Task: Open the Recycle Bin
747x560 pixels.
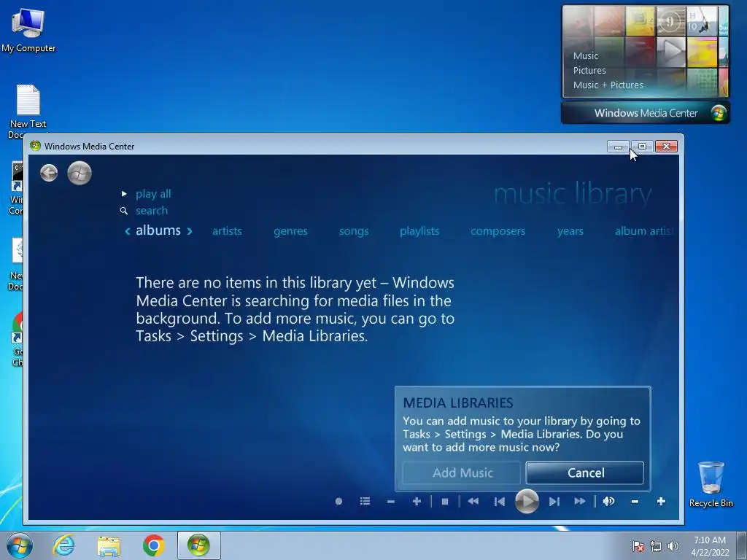Action: tap(711, 484)
